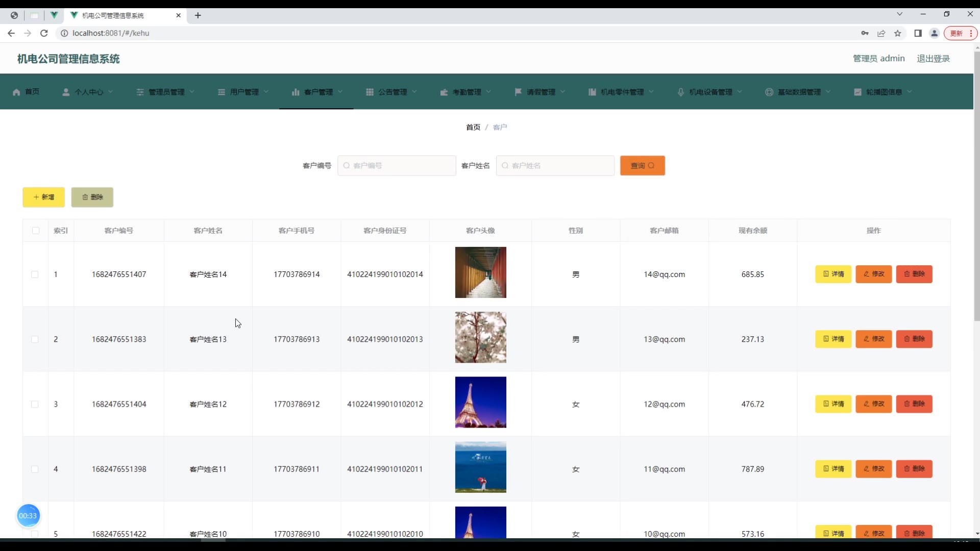Expand the 基础数据管理 dropdown arrow

(828, 92)
